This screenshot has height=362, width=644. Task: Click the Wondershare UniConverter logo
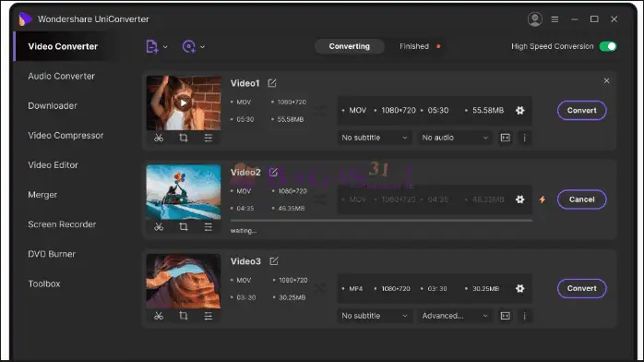25,18
